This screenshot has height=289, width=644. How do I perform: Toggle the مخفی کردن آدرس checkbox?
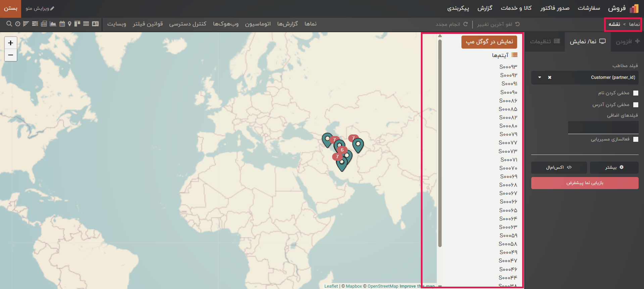click(636, 105)
